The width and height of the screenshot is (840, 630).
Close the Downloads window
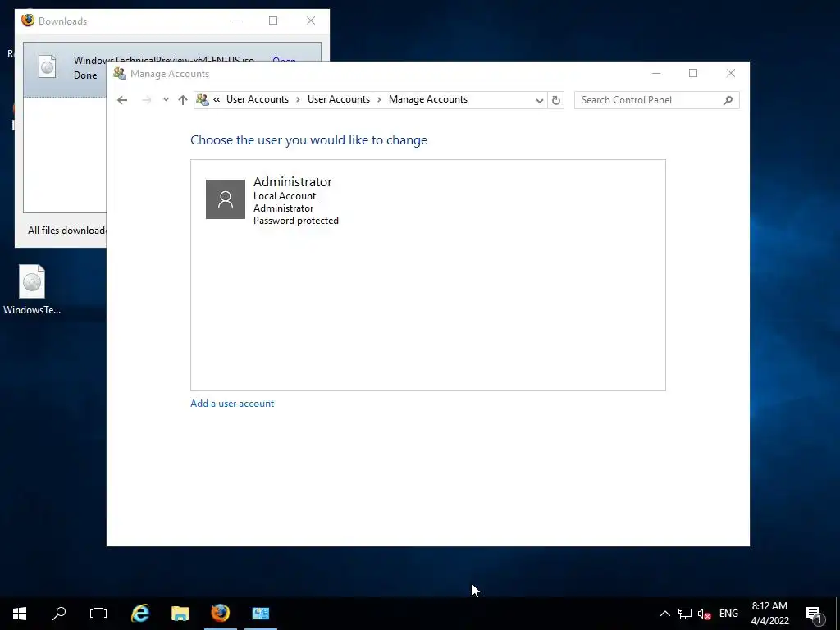[311, 21]
